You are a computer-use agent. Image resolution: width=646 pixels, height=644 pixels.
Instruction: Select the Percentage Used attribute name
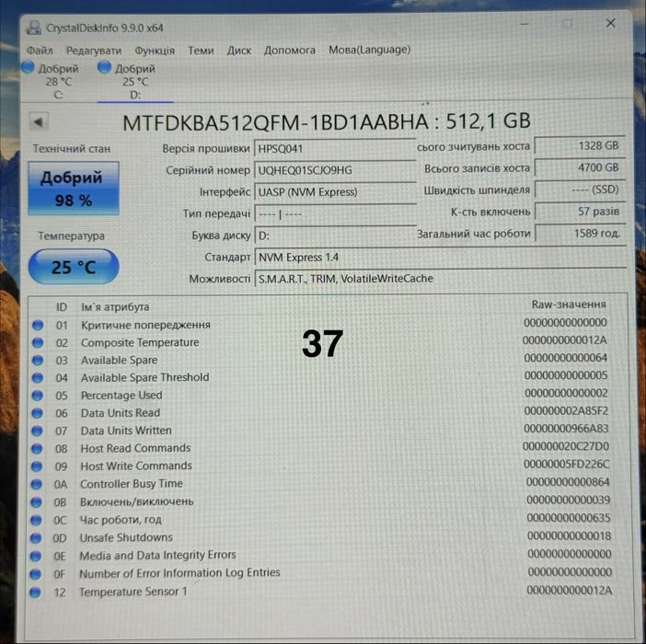pos(121,396)
